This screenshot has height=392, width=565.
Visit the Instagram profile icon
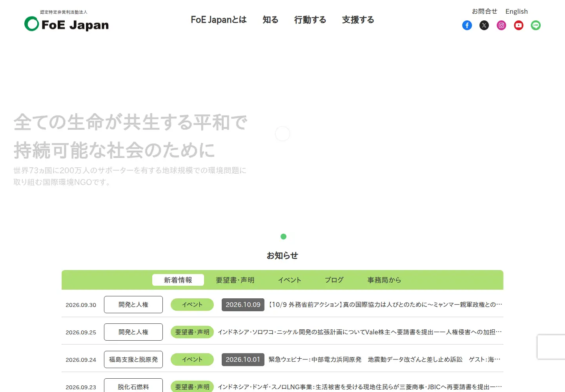click(x=501, y=25)
